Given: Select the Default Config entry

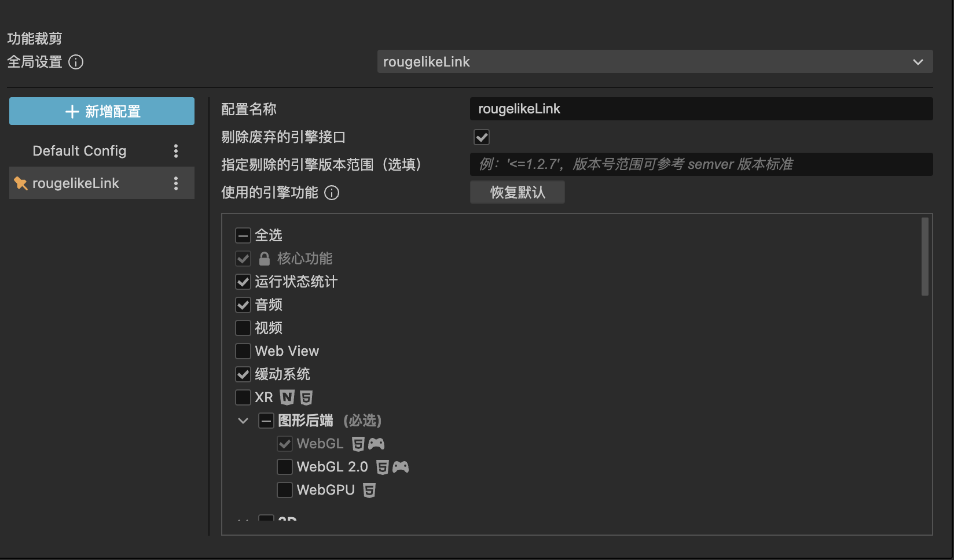Looking at the screenshot, I should pos(102,151).
